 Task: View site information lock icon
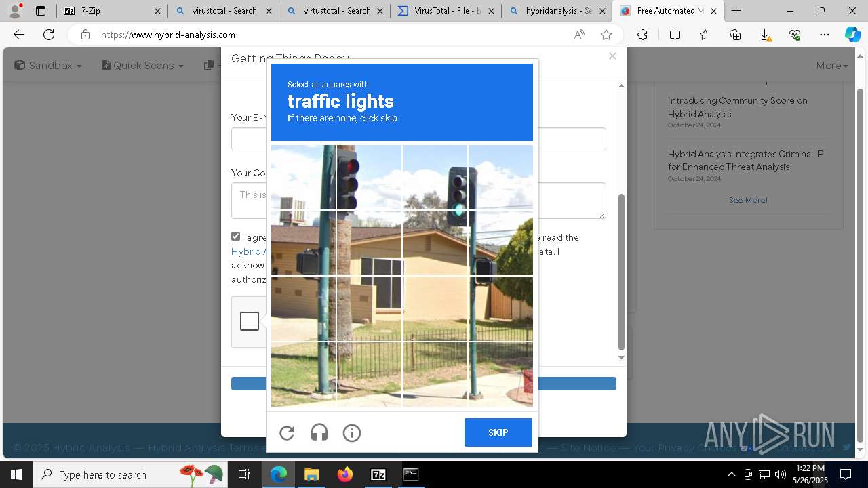[x=85, y=35]
